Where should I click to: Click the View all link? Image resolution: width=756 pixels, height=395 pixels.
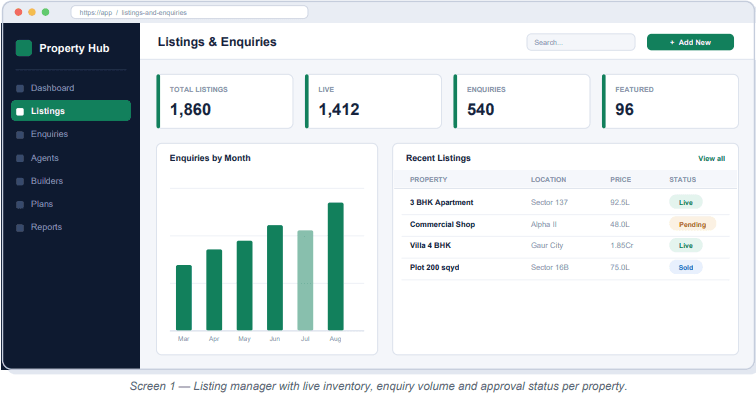[x=711, y=159]
